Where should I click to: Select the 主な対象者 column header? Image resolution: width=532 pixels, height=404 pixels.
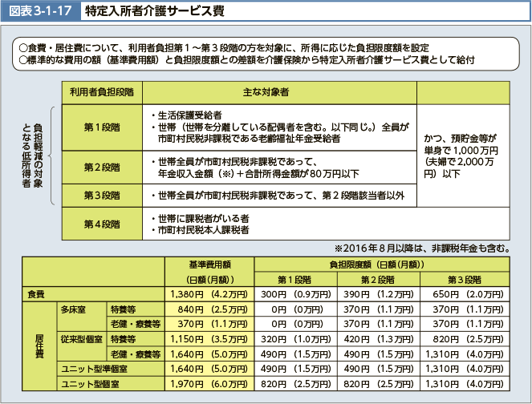(x=276, y=92)
